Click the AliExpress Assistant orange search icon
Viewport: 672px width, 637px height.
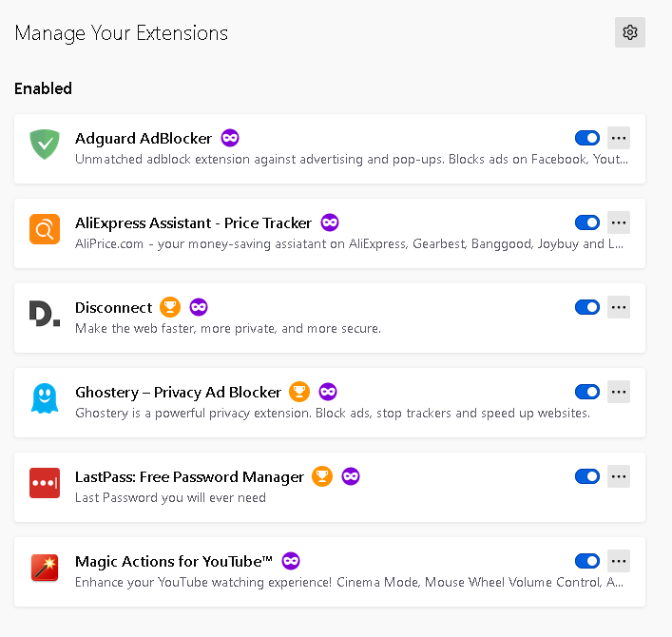click(45, 229)
